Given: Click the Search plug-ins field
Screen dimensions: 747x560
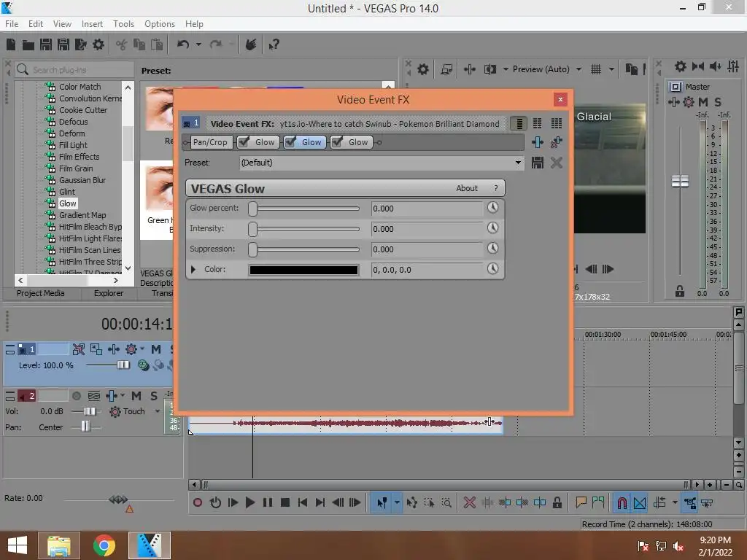Looking at the screenshot, I should point(74,70).
